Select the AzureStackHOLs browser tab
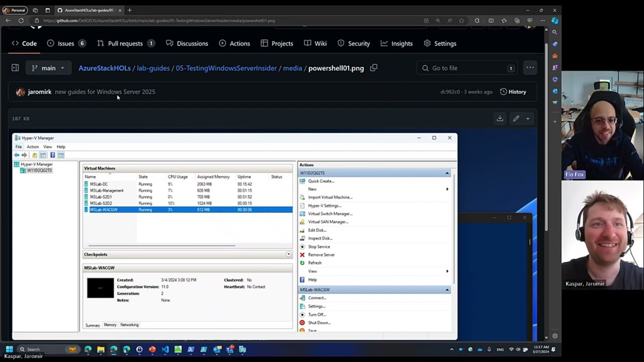644x362 pixels. [89, 10]
